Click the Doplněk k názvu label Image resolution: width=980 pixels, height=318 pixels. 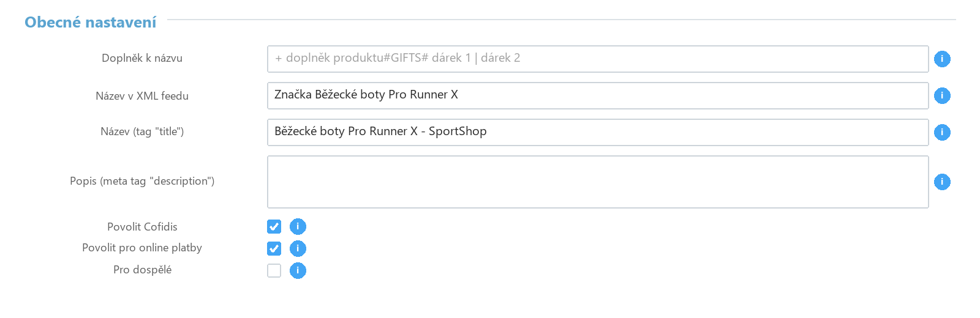coord(142,58)
